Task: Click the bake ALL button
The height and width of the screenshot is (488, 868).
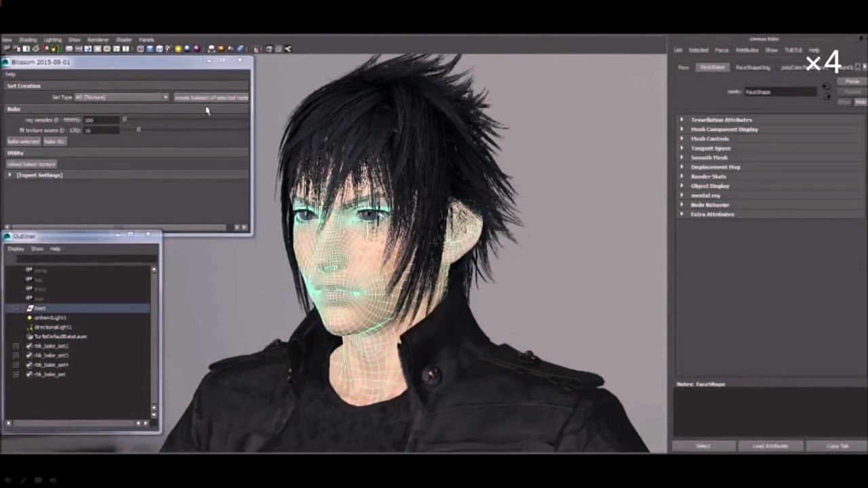Action: coord(54,142)
